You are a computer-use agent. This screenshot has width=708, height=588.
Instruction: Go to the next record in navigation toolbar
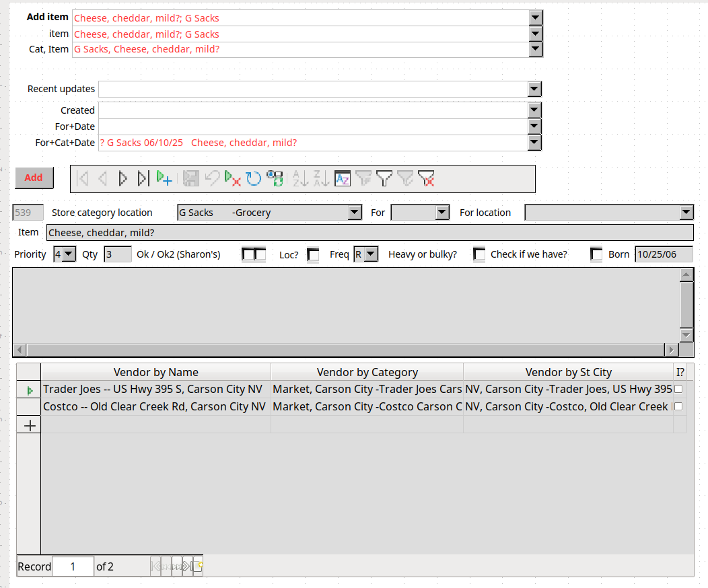122,178
